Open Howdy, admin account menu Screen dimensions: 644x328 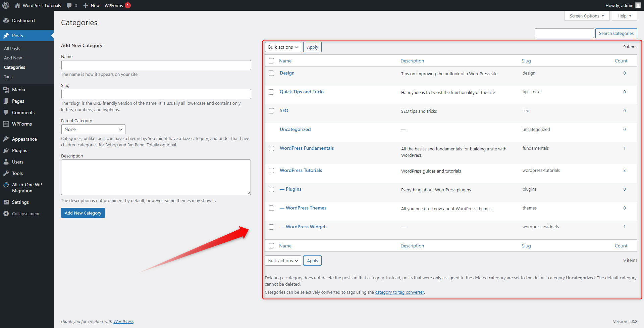pyautogui.click(x=623, y=5)
